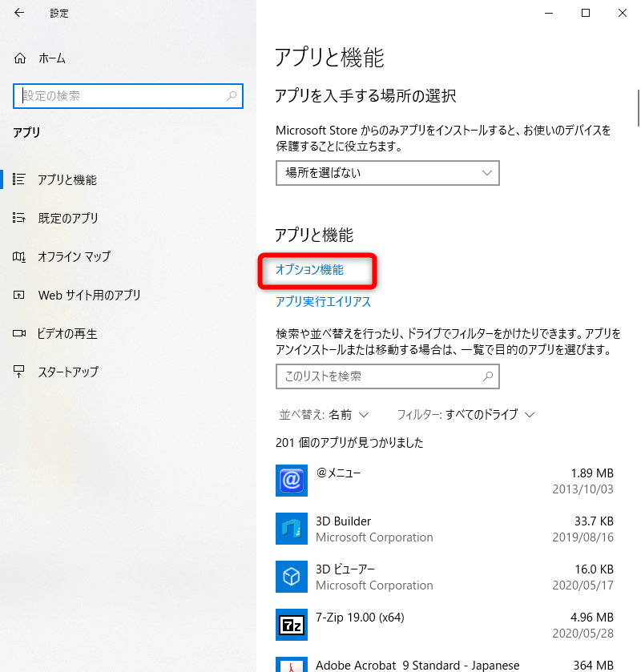This screenshot has height=672, width=641.
Task: Click the オプション機能 link
Action: [x=309, y=271]
